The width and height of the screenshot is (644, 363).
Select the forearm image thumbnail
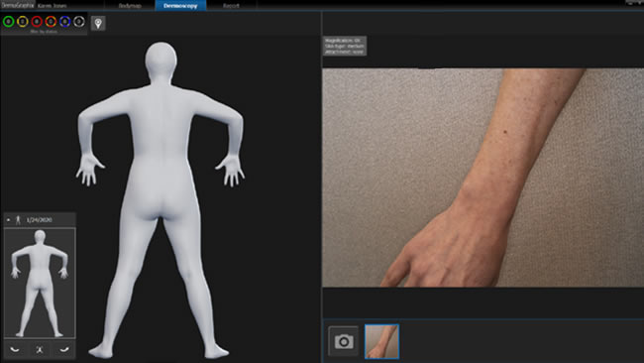(x=381, y=341)
